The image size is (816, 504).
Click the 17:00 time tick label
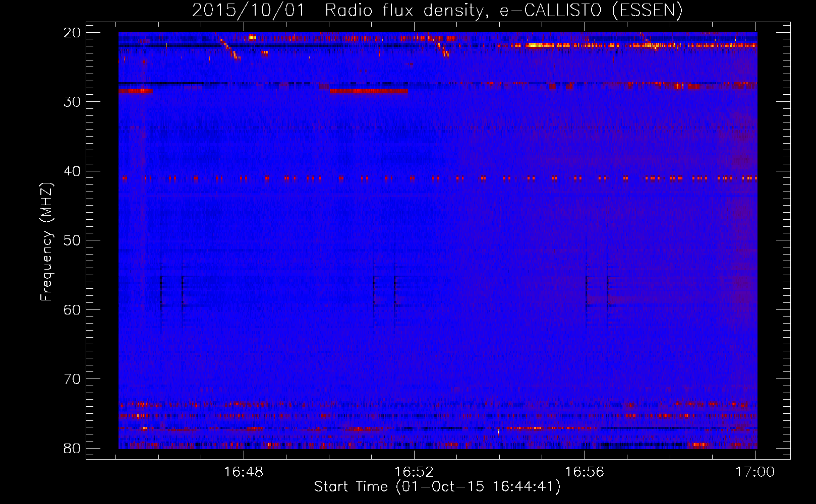[755, 472]
